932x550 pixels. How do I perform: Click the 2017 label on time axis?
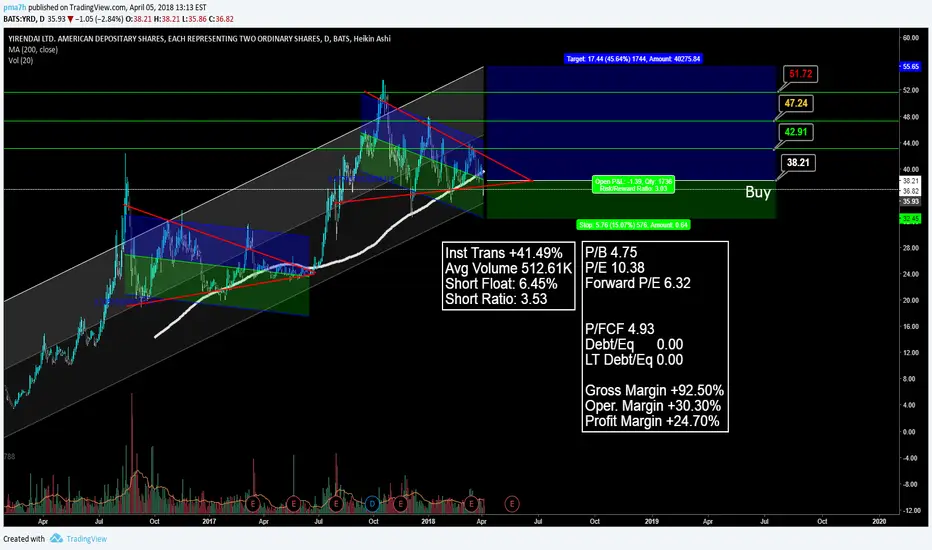209,521
